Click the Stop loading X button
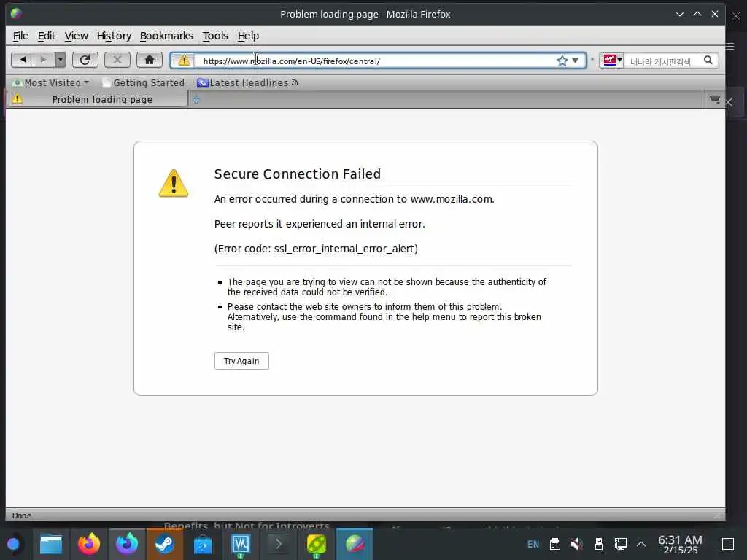This screenshot has height=560, width=747. [117, 60]
